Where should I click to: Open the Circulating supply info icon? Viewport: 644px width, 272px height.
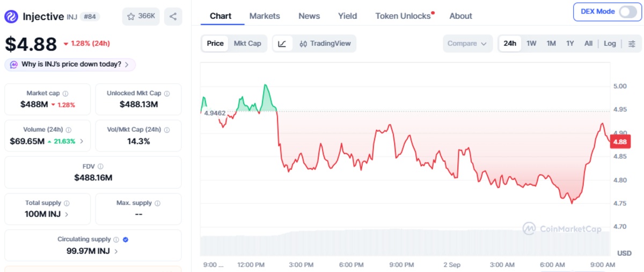pyautogui.click(x=116, y=240)
